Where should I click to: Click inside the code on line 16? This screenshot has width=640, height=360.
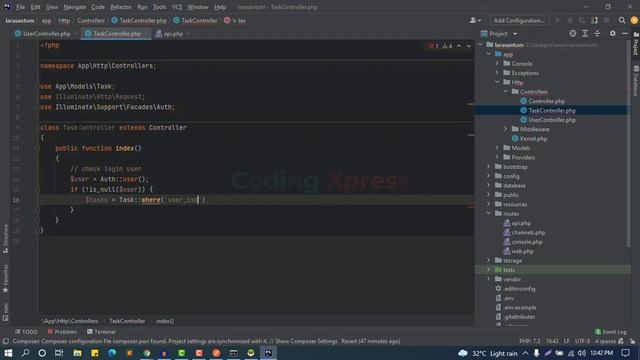(x=256, y=200)
